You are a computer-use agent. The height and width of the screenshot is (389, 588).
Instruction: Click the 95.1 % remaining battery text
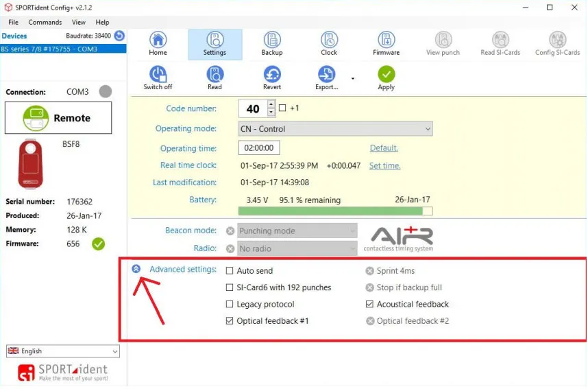310,200
